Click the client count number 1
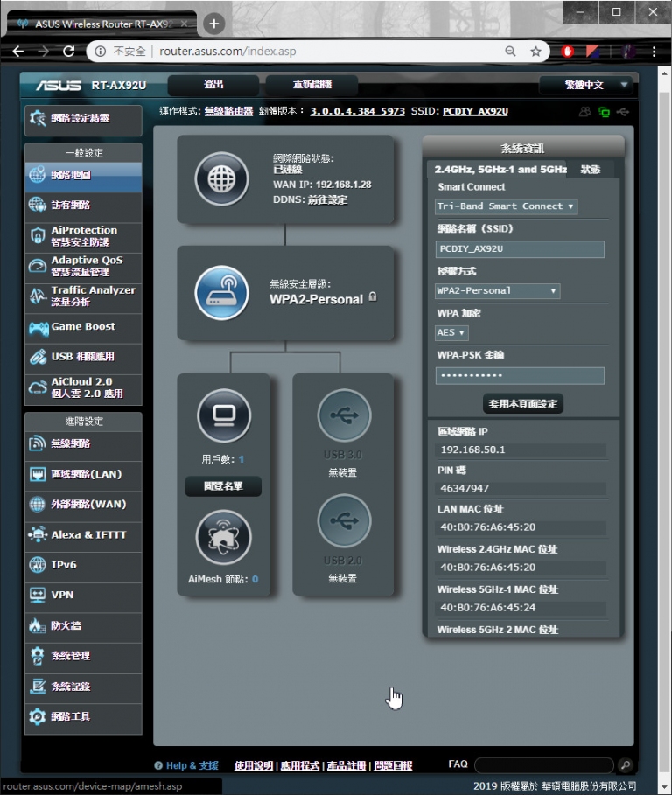 click(x=241, y=459)
